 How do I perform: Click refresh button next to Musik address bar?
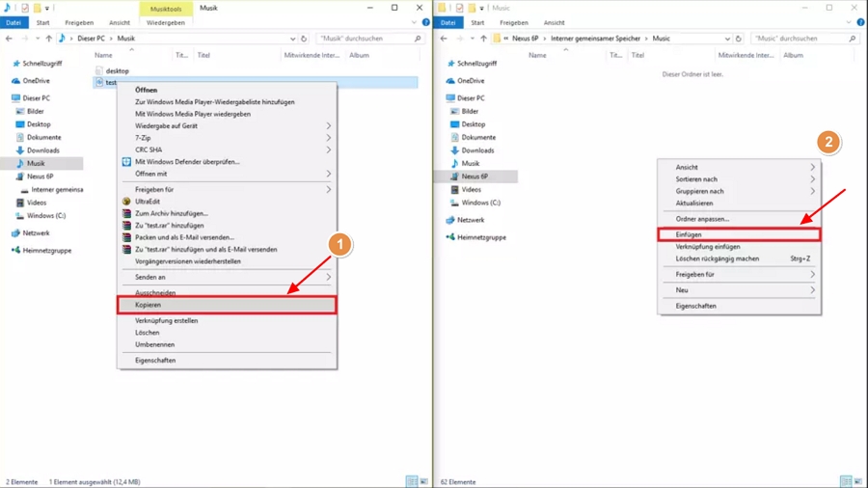pyautogui.click(x=304, y=39)
